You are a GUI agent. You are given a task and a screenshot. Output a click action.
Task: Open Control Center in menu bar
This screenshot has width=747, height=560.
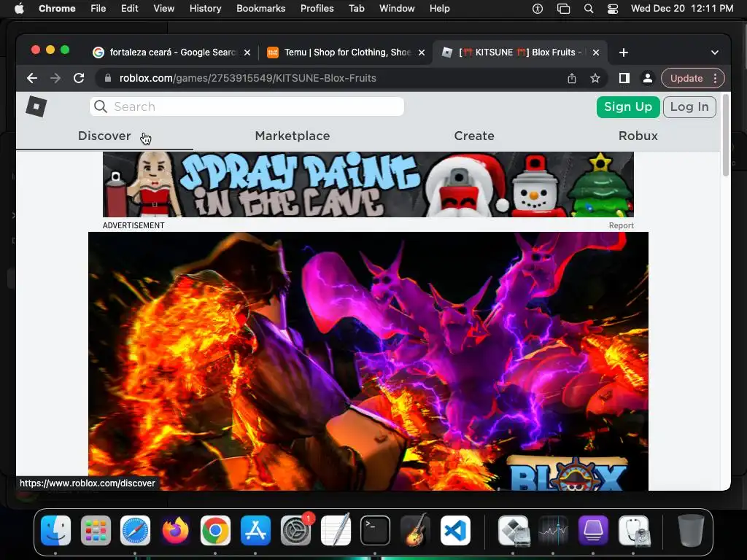[613, 9]
